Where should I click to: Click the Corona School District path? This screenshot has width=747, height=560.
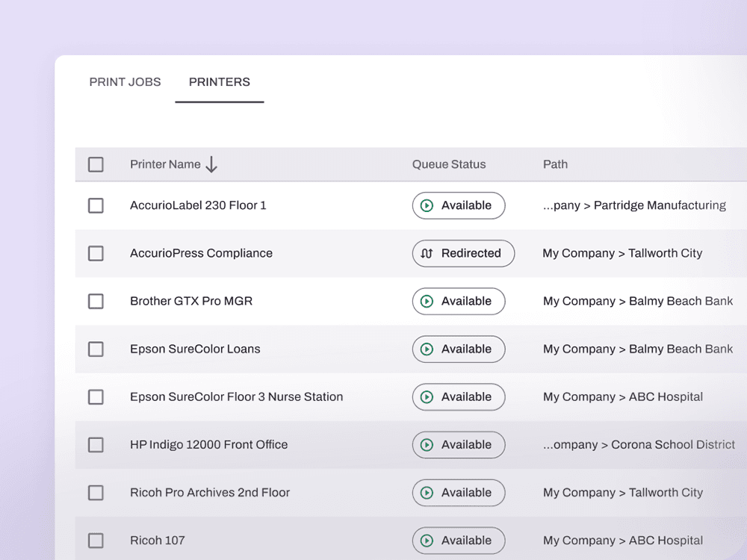pyautogui.click(x=639, y=445)
